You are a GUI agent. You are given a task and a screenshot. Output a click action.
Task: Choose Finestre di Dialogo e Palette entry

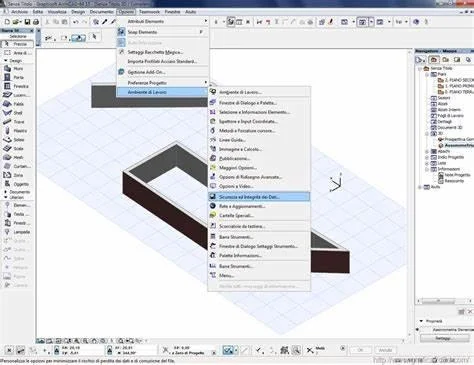[x=259, y=103]
